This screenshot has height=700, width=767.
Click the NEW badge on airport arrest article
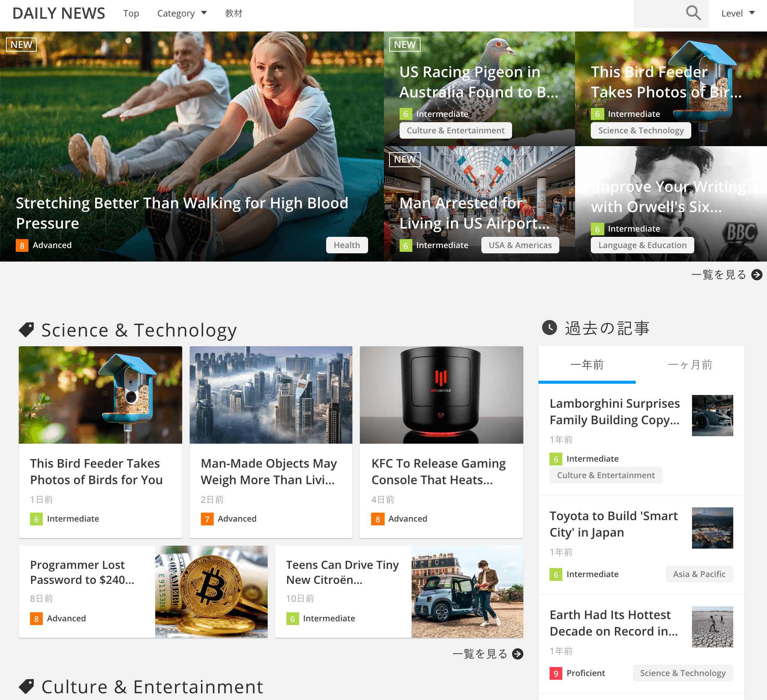pyautogui.click(x=403, y=159)
